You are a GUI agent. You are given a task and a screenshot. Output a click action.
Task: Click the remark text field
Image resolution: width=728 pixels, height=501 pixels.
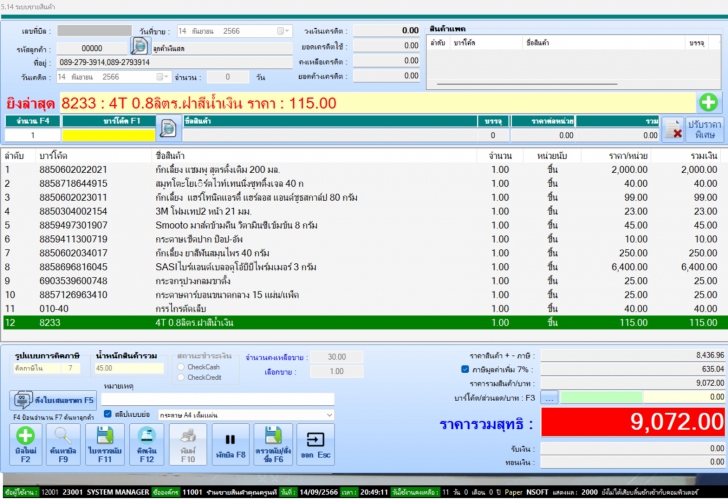[x=217, y=399]
